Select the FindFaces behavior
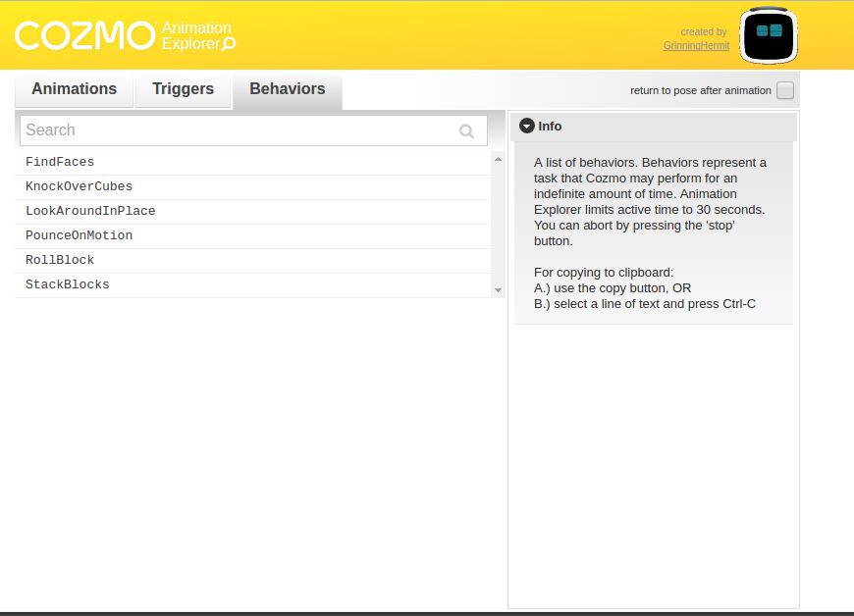Image resolution: width=854 pixels, height=616 pixels. (x=60, y=162)
